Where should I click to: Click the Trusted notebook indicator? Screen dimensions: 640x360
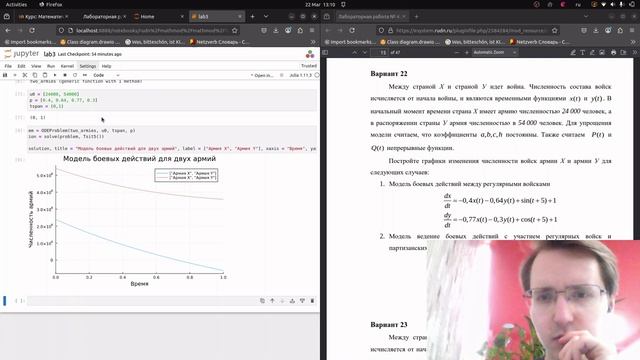pos(309,66)
